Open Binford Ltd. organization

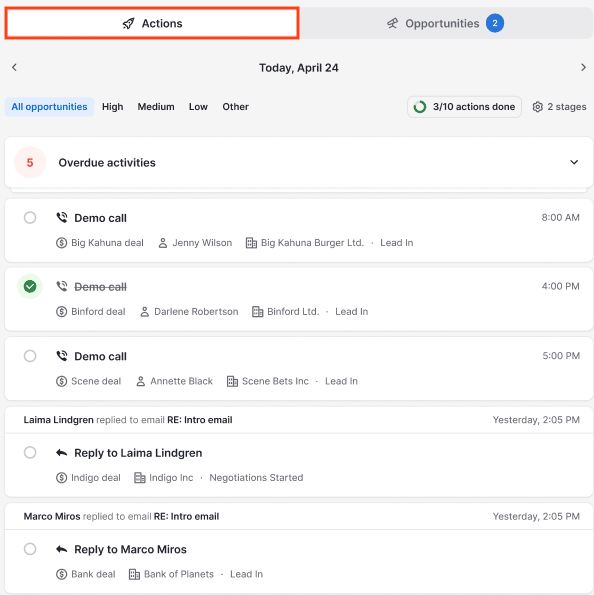[285, 312]
